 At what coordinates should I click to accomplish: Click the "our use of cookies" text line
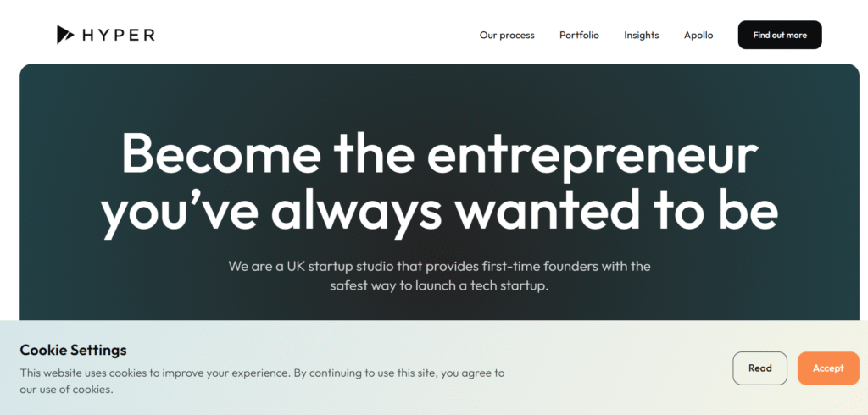point(66,390)
